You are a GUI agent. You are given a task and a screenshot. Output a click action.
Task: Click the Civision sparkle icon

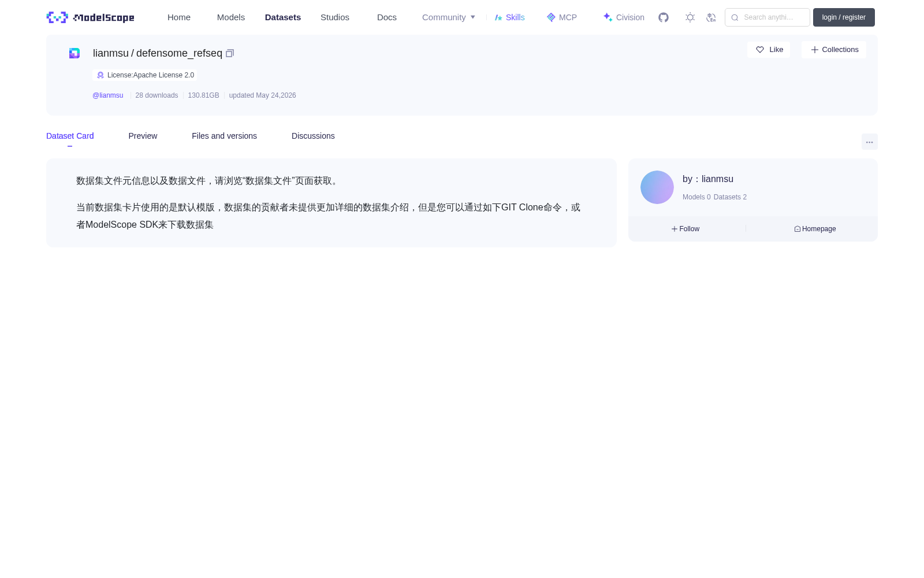point(608,17)
